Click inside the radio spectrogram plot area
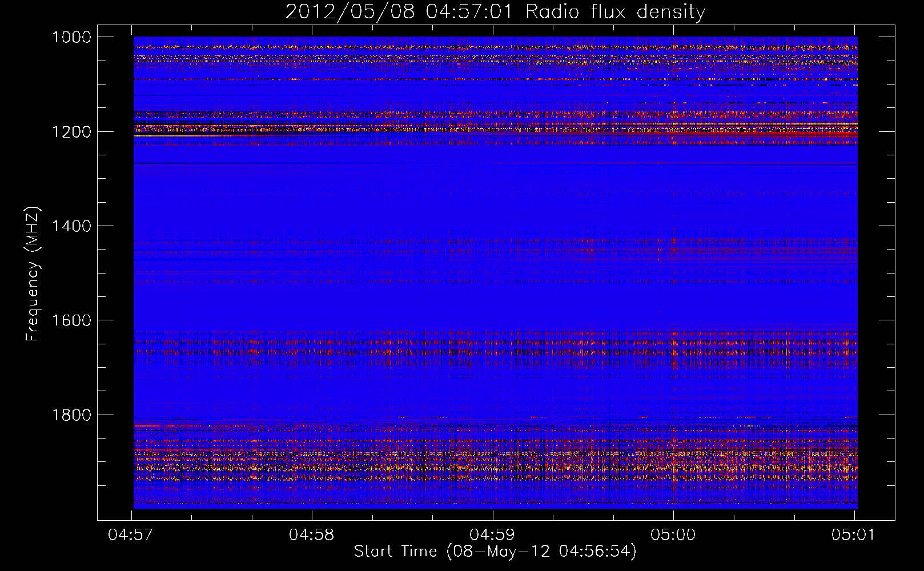The width and height of the screenshot is (924, 571). coord(495,272)
